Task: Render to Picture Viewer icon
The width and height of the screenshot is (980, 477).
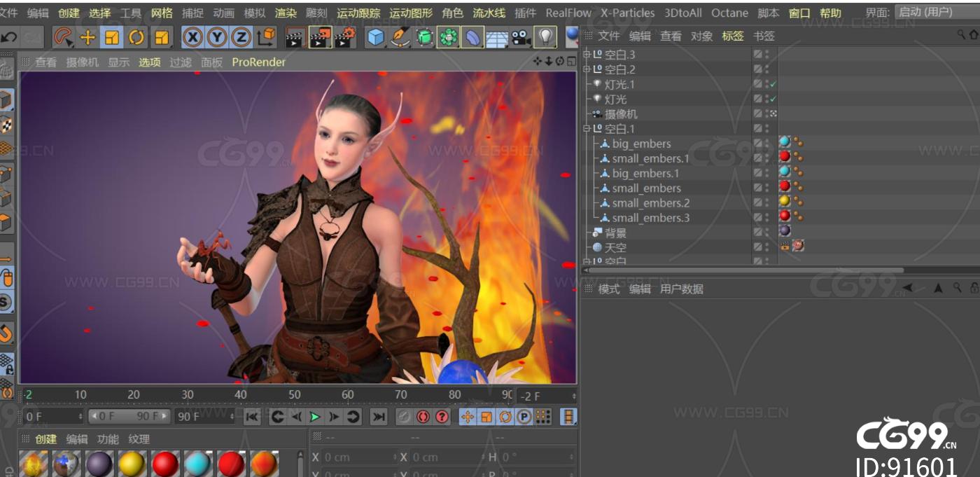Action: coord(320,37)
